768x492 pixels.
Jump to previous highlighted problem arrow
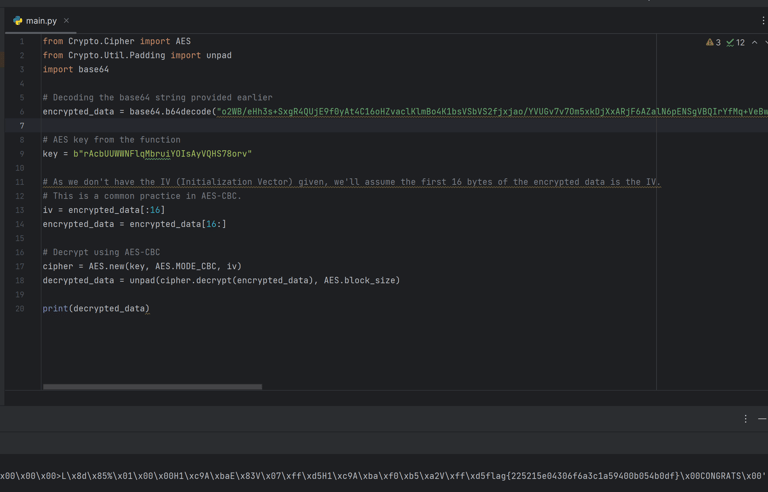click(x=754, y=43)
